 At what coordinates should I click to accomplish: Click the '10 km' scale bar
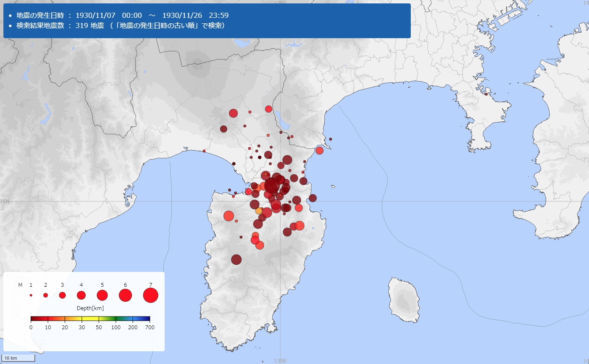(x=19, y=358)
